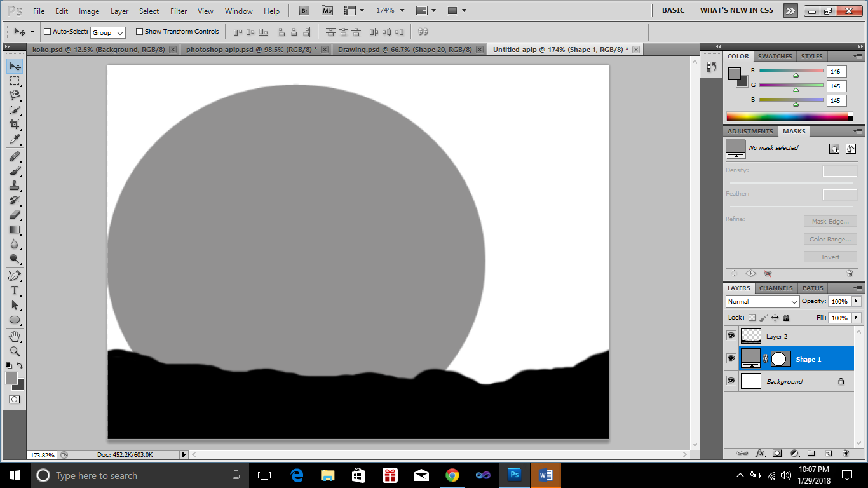Hide the Layer 2 layer

731,335
